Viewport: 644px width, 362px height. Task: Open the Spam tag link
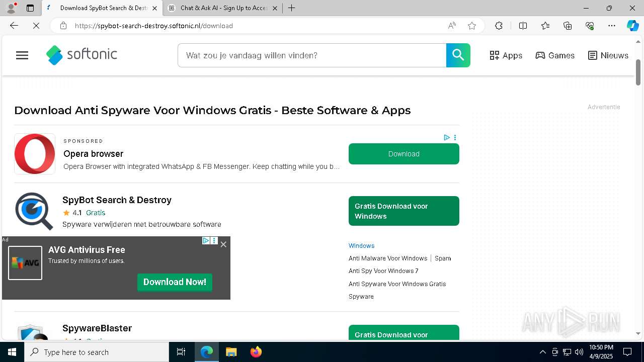[443, 258]
